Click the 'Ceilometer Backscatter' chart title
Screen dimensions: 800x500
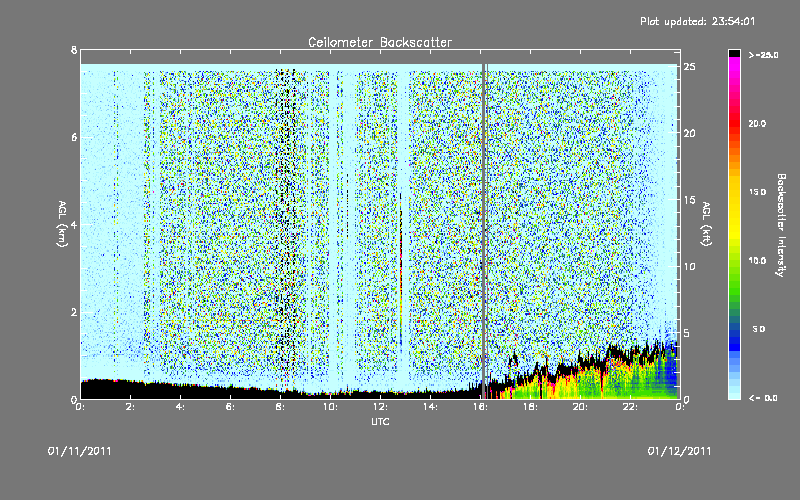pyautogui.click(x=380, y=42)
